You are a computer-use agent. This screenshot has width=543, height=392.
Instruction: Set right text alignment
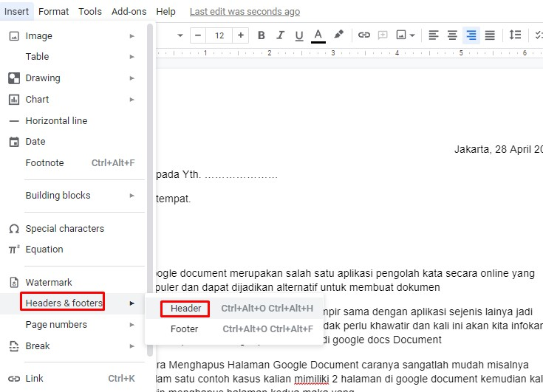tap(471, 35)
